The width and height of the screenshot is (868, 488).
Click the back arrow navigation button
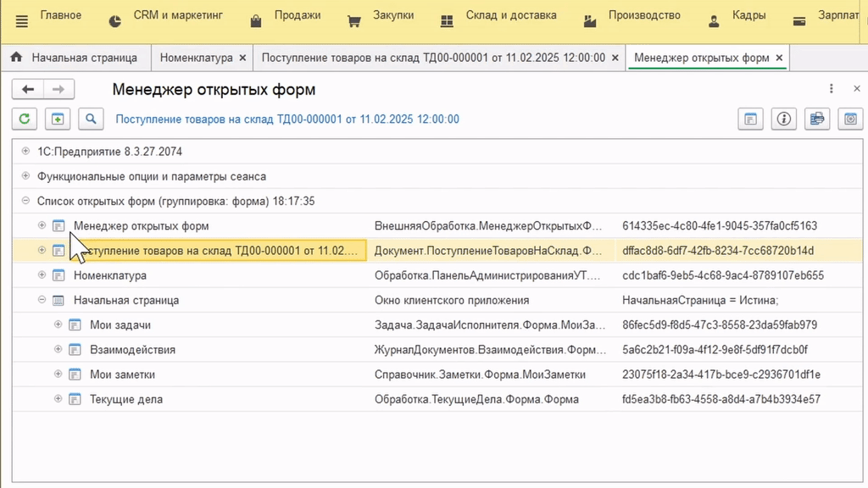[28, 89]
